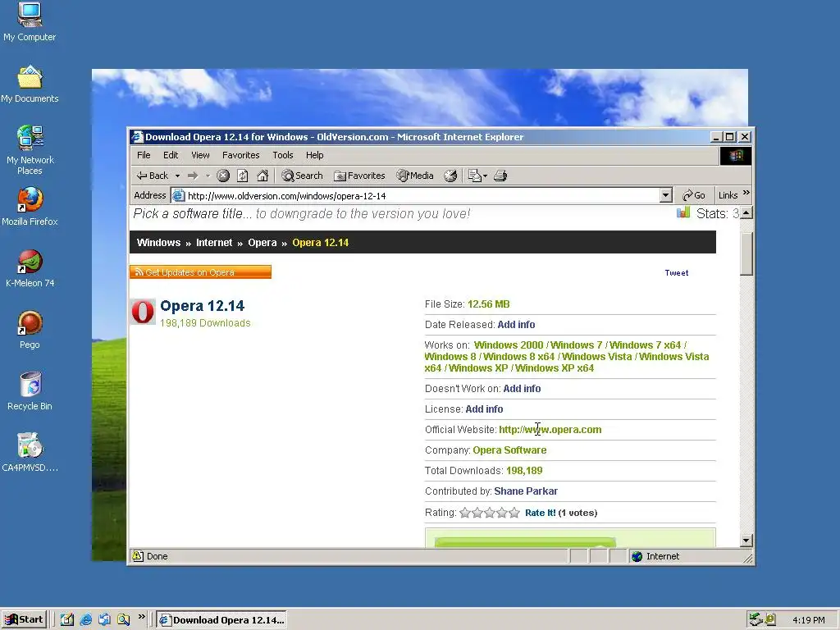Click the Tweet link
The width and height of the screenshot is (840, 630).
point(677,272)
